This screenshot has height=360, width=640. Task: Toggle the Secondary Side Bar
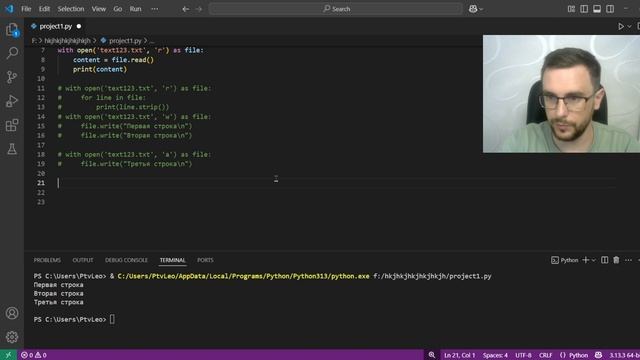(610, 9)
